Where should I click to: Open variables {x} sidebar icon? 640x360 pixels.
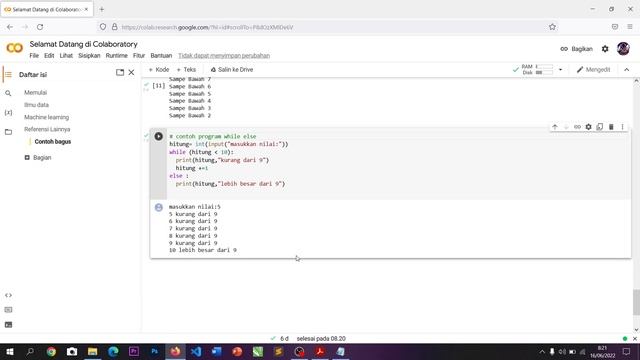8,112
